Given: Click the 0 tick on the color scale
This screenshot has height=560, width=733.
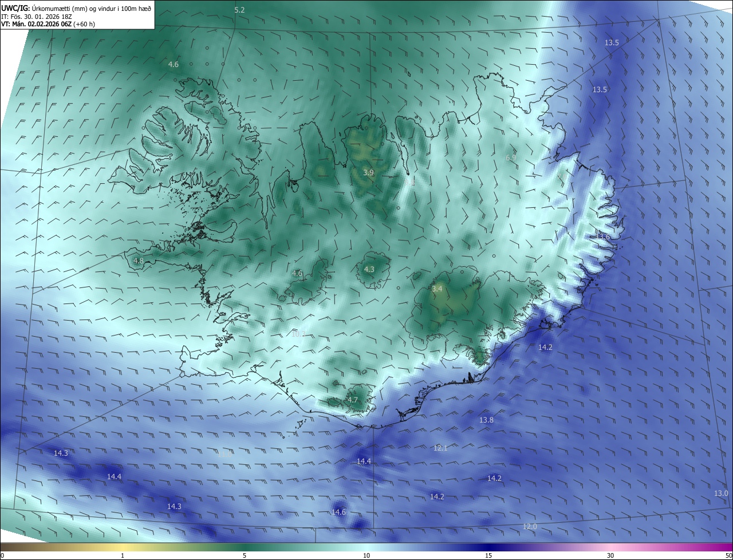Looking at the screenshot, I should (x=2, y=555).
